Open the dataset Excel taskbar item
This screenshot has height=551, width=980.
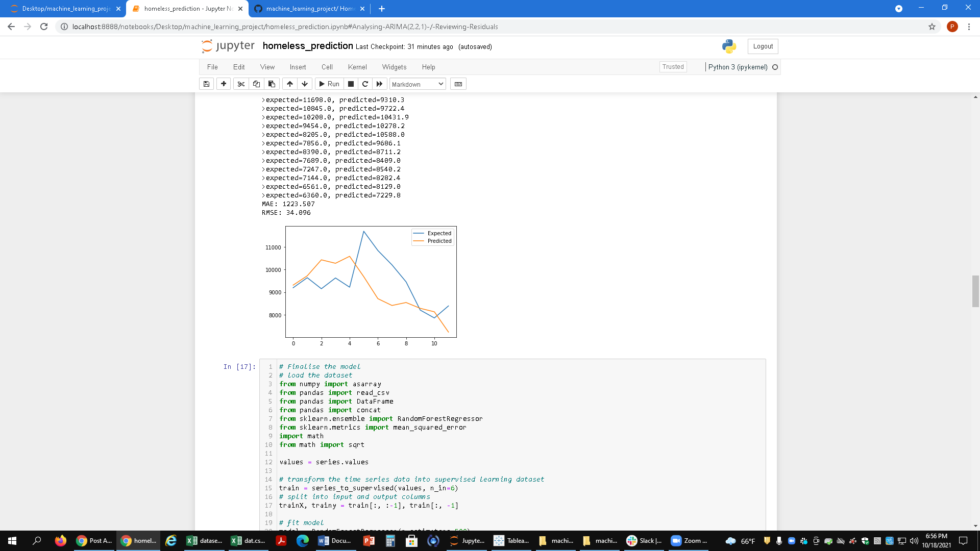point(204,541)
